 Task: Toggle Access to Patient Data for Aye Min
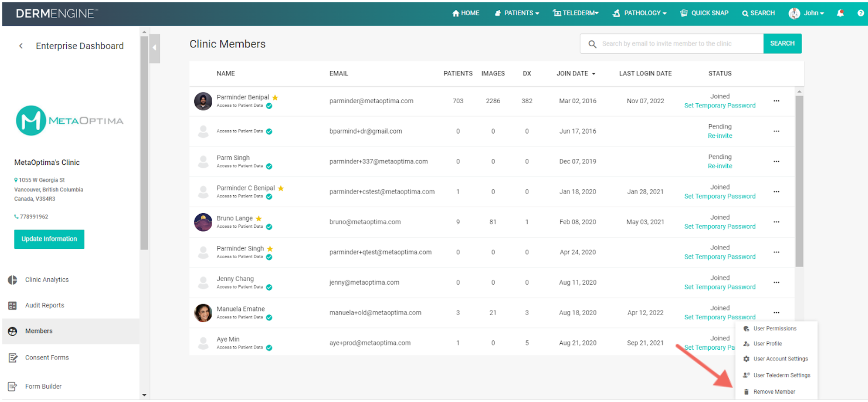click(x=269, y=348)
